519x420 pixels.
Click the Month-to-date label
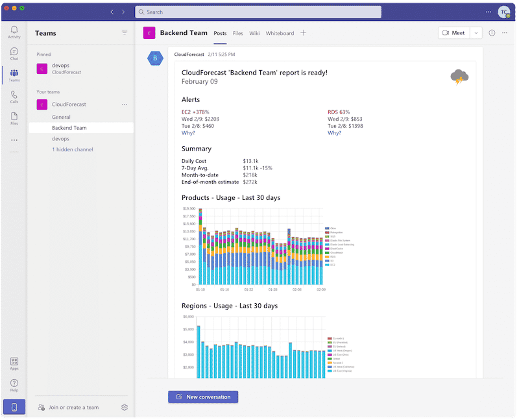[x=200, y=175]
